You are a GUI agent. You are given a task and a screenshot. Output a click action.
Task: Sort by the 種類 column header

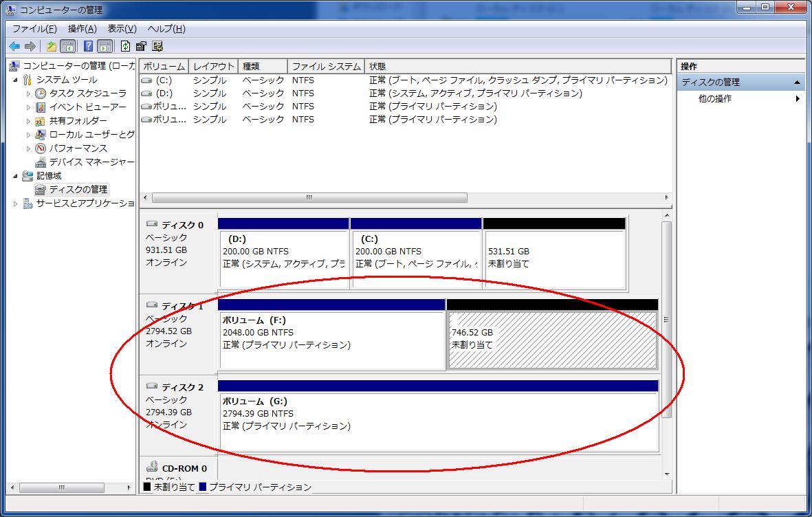pyautogui.click(x=263, y=66)
